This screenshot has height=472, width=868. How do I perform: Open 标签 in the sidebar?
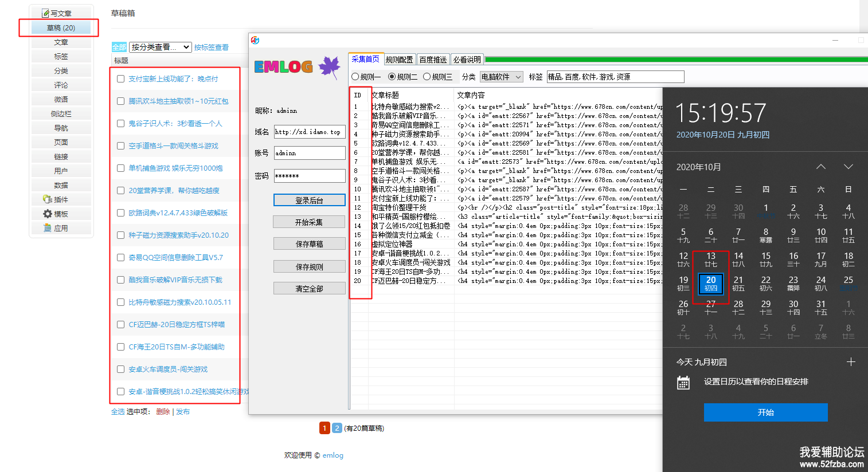pos(61,56)
